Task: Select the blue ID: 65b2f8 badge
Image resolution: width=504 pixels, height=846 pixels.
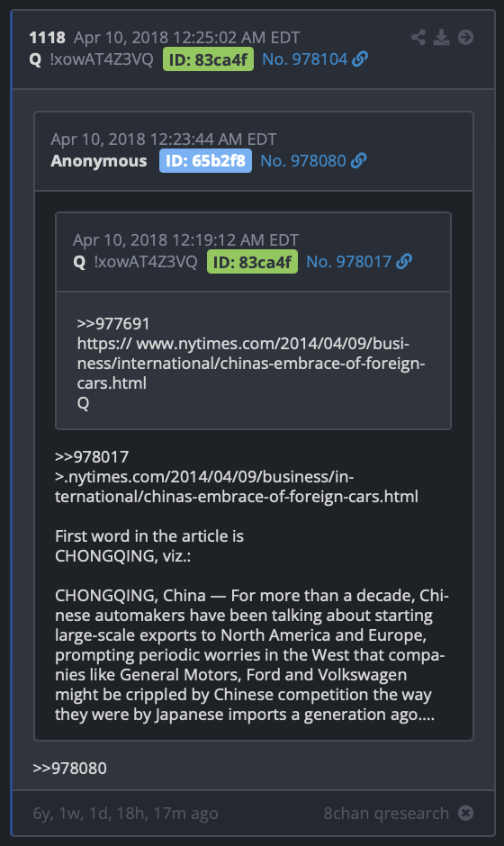Action: pos(205,161)
